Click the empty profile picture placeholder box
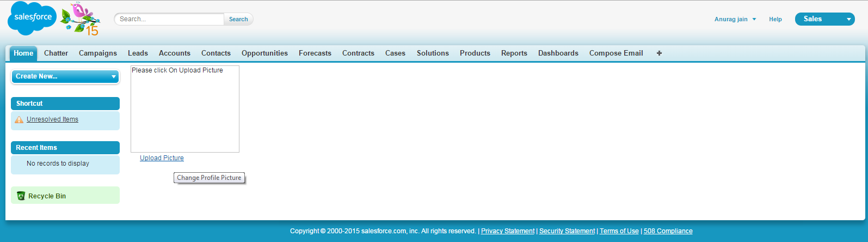 tap(185, 109)
